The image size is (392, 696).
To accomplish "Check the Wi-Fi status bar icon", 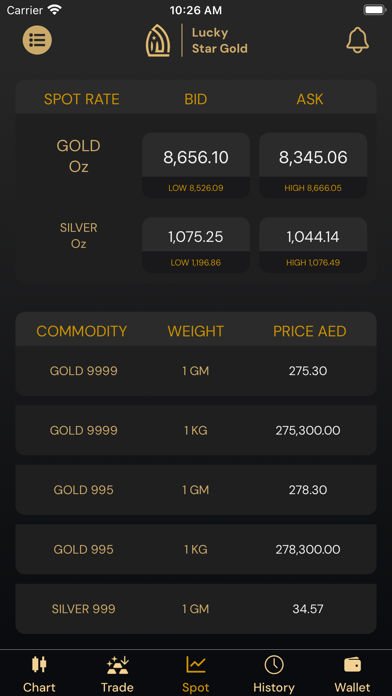I will coord(55,9).
